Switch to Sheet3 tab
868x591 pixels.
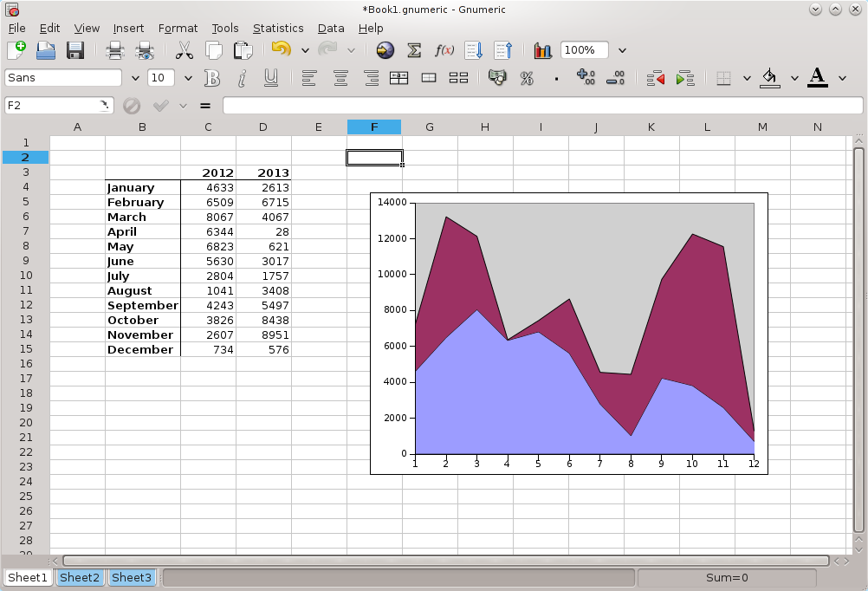(131, 577)
